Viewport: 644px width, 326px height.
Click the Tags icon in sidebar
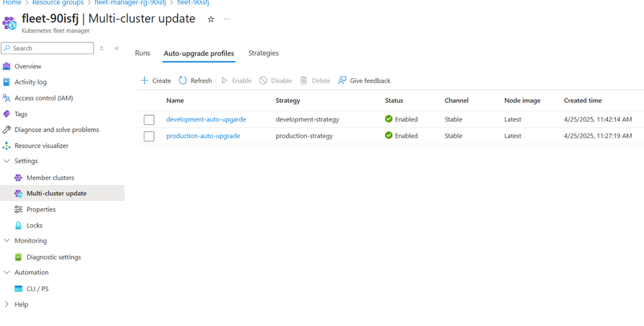(x=6, y=114)
